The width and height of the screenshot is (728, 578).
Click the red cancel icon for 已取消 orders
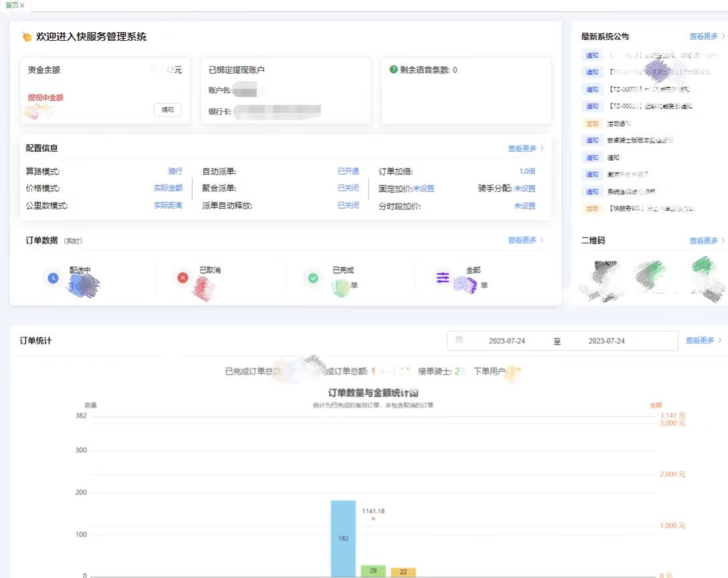click(x=181, y=278)
